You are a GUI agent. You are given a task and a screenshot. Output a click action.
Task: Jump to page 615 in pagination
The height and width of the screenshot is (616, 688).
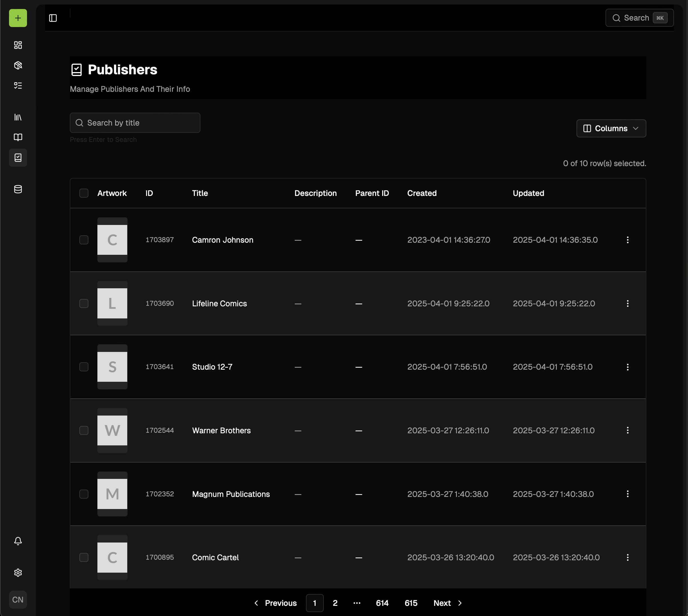[x=411, y=603]
